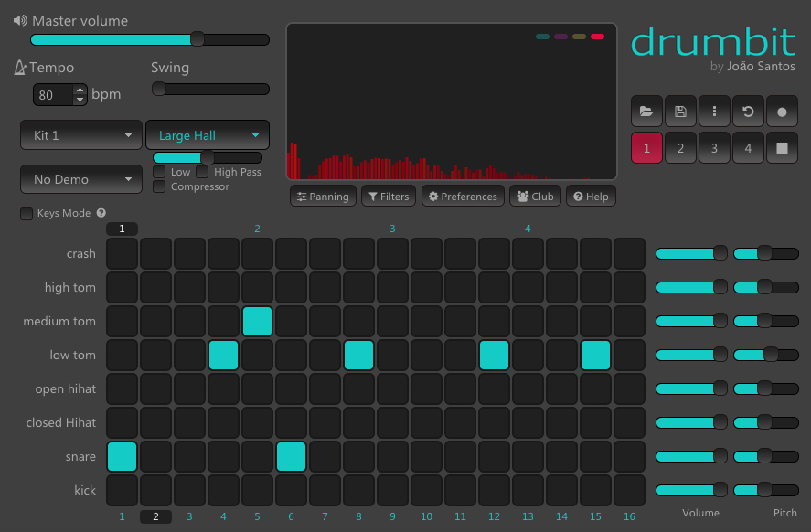Click the purple indicator on visualizer
This screenshot has width=811, height=532.
click(x=560, y=37)
